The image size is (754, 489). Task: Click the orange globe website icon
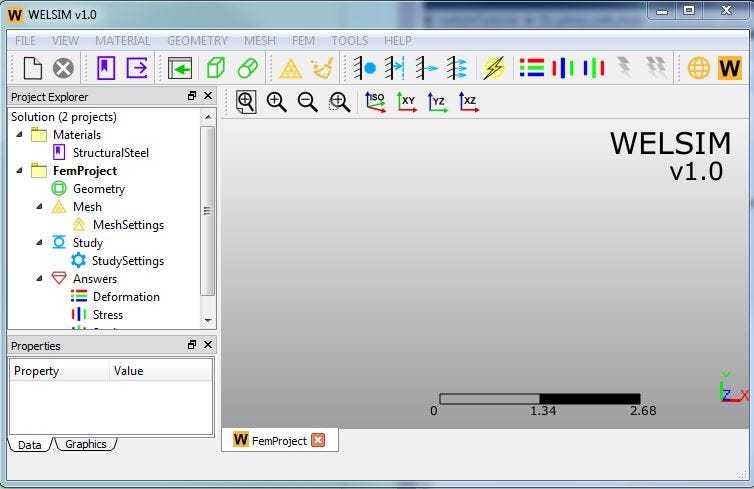coord(699,68)
